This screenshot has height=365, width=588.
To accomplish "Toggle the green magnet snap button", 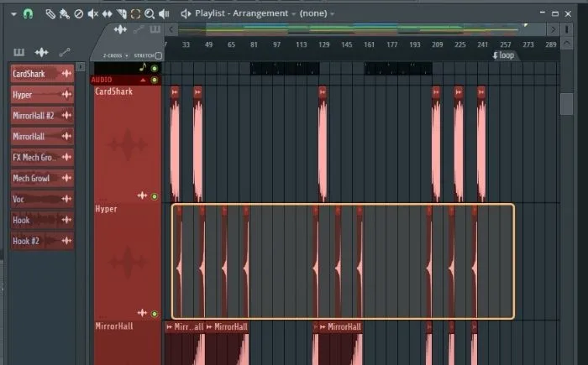I will click(28, 14).
